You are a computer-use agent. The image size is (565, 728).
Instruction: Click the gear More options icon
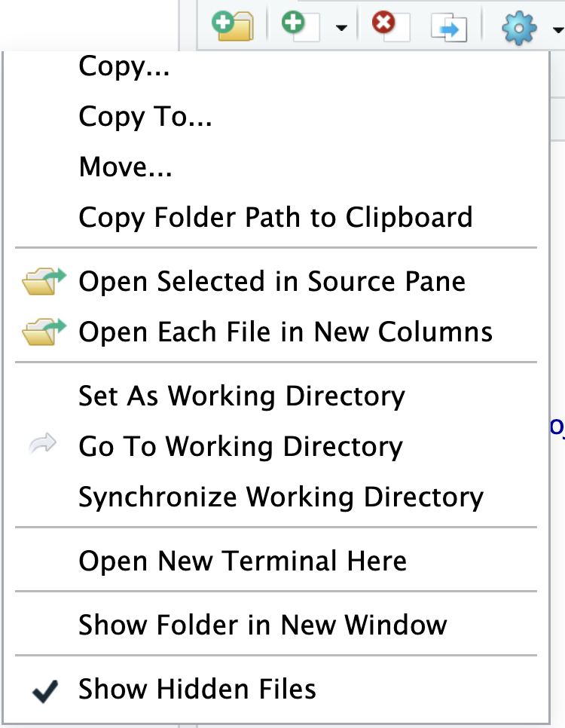click(x=519, y=28)
